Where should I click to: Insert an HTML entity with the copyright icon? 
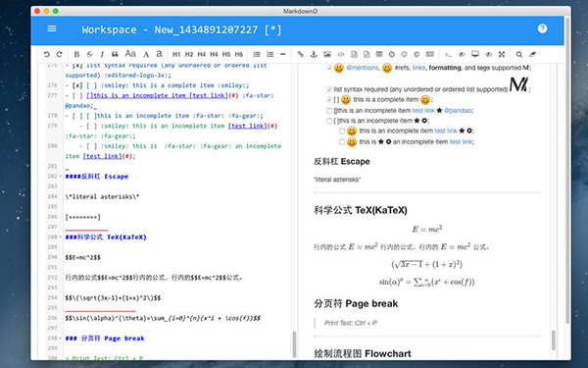pyautogui.click(x=416, y=54)
